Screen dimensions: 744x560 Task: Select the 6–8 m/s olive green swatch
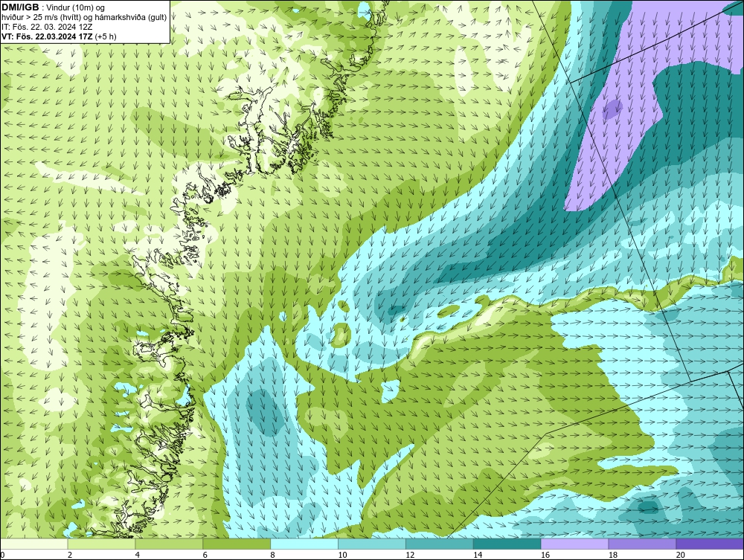click(237, 544)
